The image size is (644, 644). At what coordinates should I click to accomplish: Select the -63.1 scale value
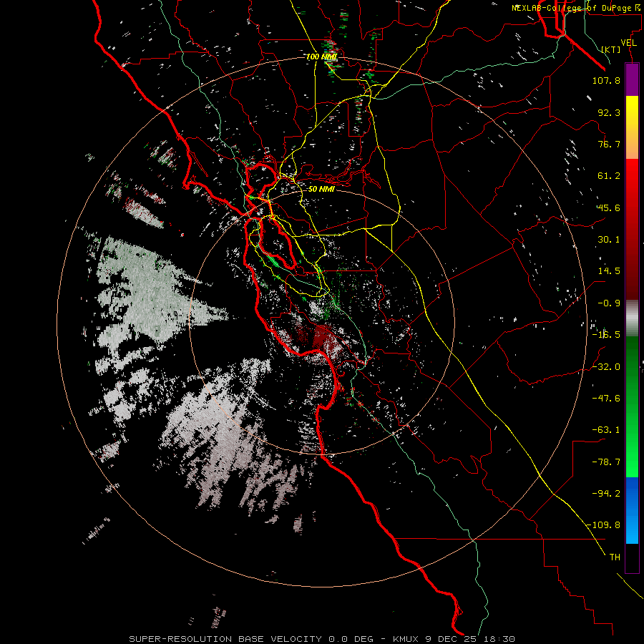click(606, 430)
